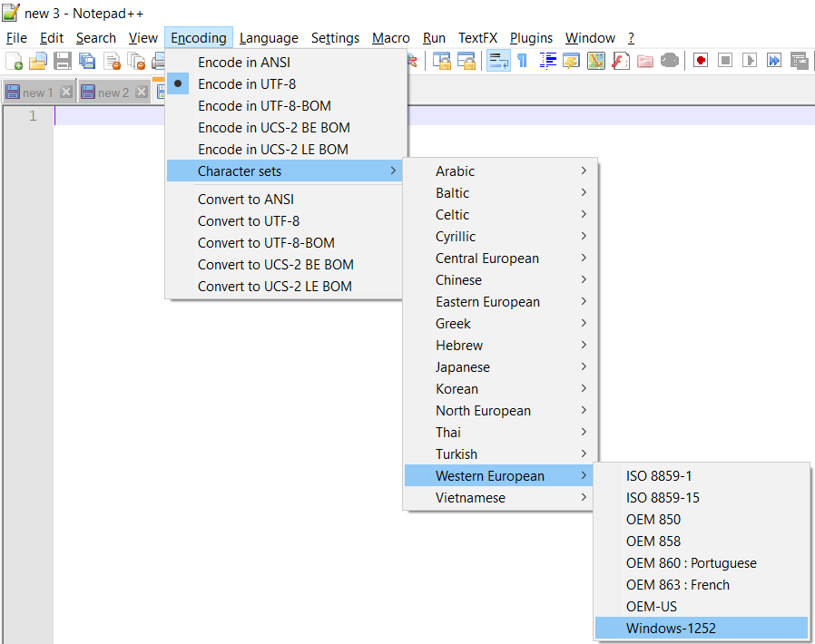Image resolution: width=815 pixels, height=644 pixels.
Task: Close the new 1 tab
Action: (66, 92)
